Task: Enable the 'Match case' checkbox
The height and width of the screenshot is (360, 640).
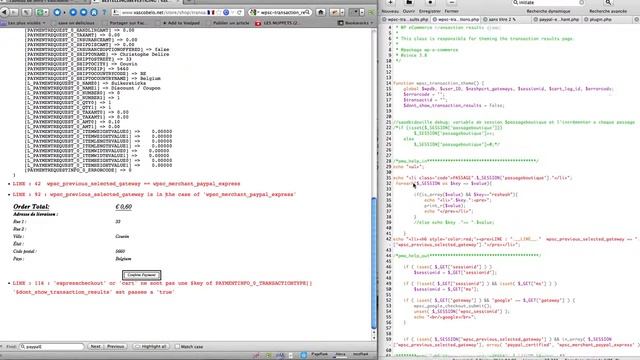Action: point(177,347)
